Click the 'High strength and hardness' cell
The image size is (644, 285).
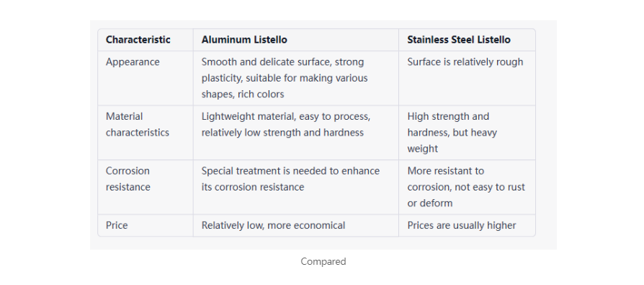[467, 133]
